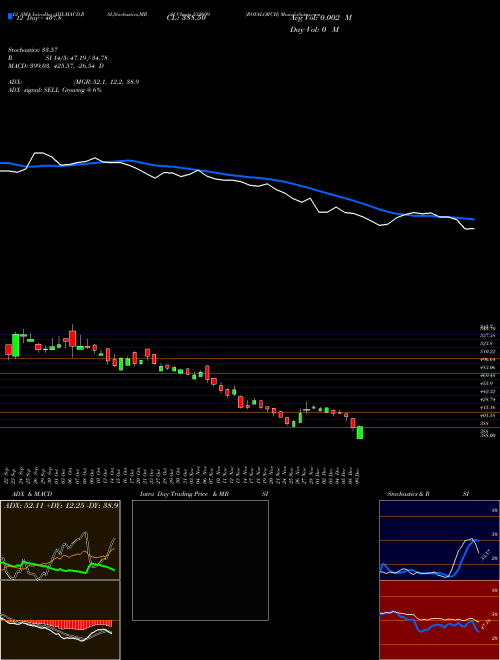Click the '(MGR) 52.1, 12.2, 38.9' ADX values
This screenshot has width=500, height=660.
pyautogui.click(x=106, y=82)
